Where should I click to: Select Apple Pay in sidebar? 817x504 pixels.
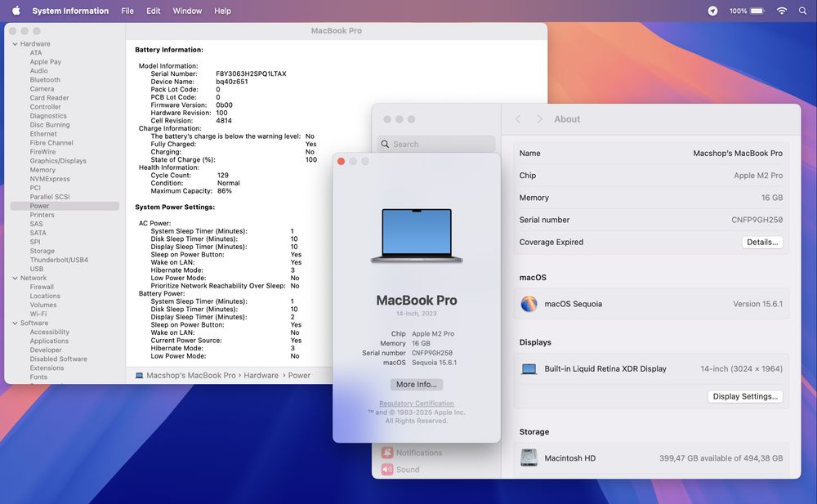(45, 61)
